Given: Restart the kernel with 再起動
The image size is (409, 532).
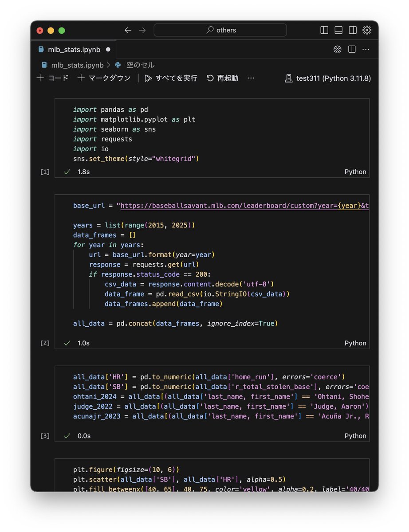Looking at the screenshot, I should (x=223, y=78).
